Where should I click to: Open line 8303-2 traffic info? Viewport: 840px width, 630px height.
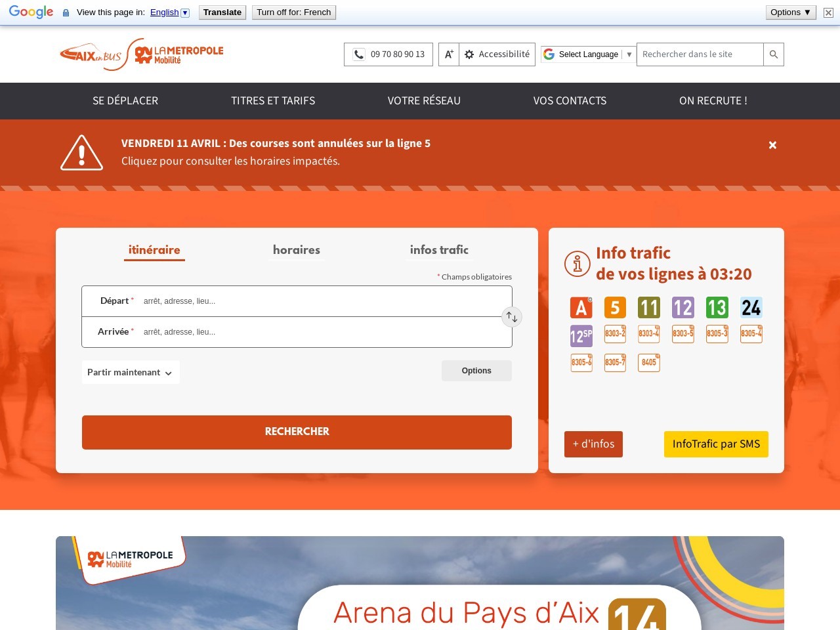[615, 334]
